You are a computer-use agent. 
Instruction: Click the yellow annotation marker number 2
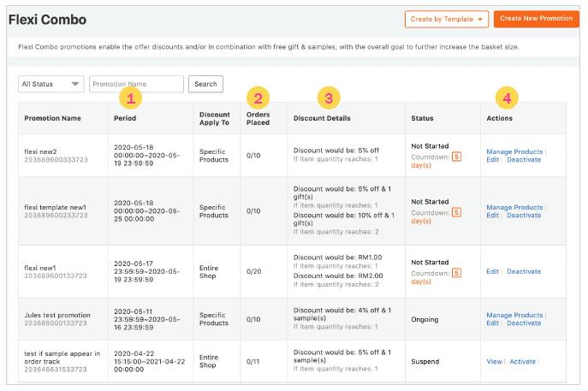(258, 97)
